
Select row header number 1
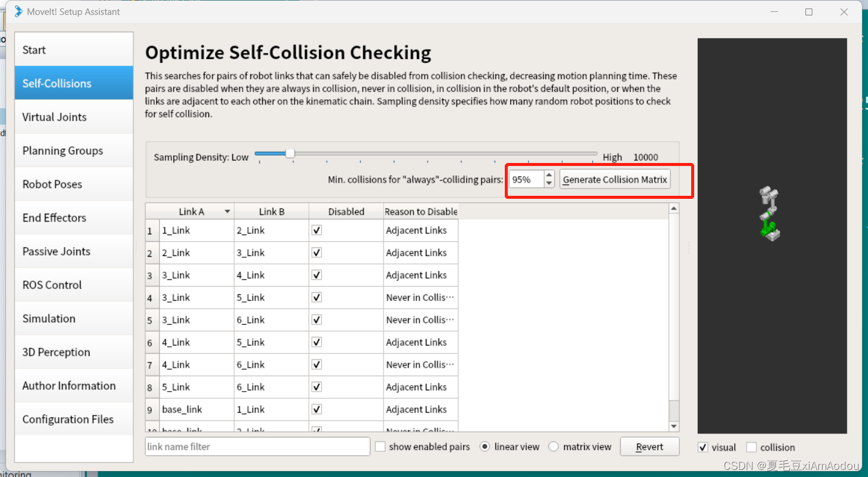152,230
